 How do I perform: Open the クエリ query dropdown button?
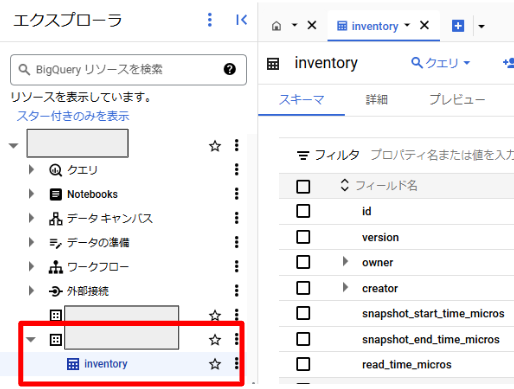[x=440, y=63]
